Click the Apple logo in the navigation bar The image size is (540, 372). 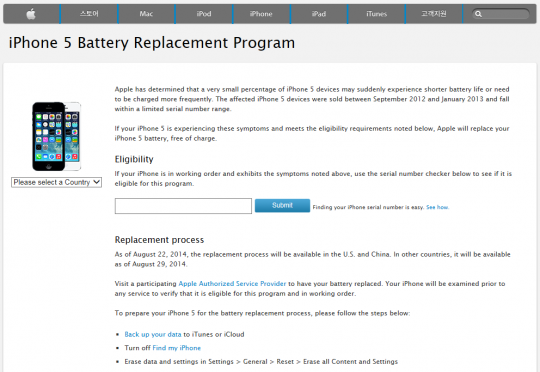pos(31,14)
